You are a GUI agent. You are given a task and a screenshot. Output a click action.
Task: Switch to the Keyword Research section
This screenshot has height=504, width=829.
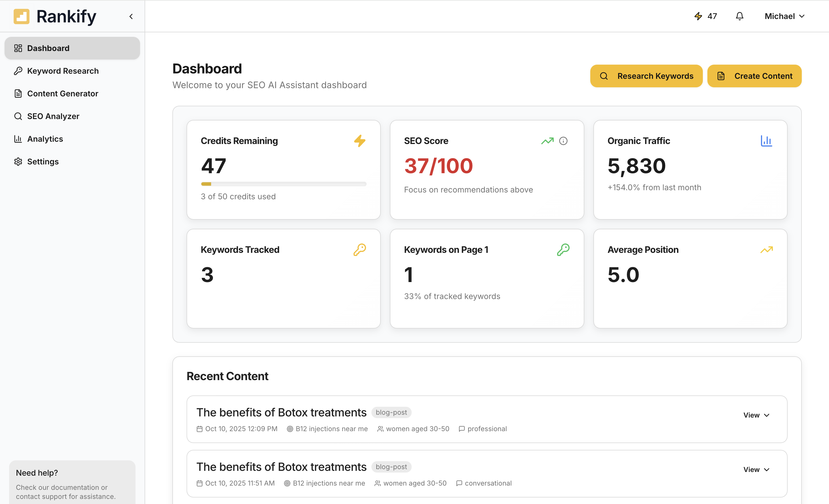(x=63, y=71)
